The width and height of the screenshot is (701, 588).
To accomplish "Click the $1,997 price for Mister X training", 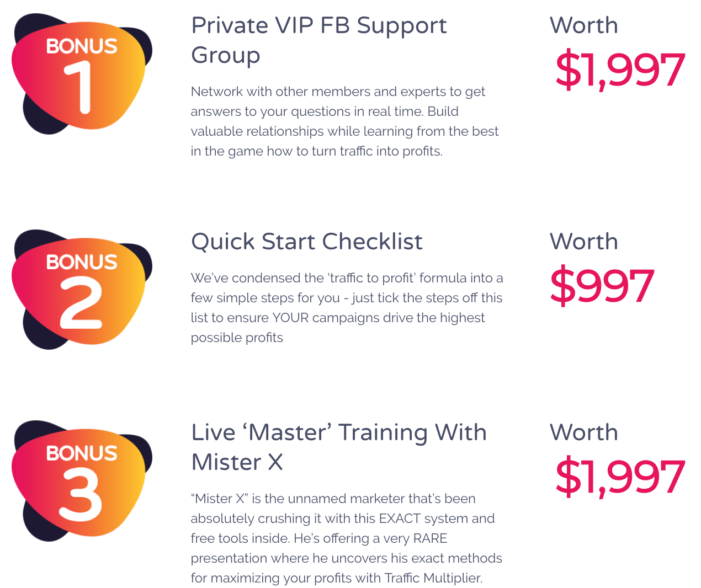I will pos(620,477).
